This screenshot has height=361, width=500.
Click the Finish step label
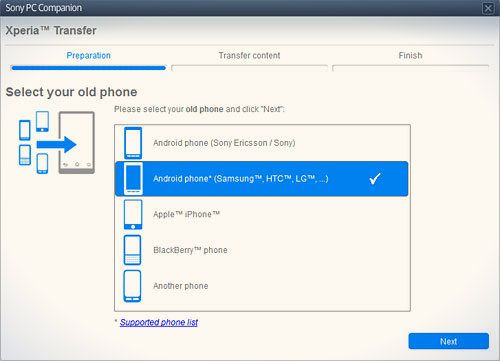[x=410, y=55]
